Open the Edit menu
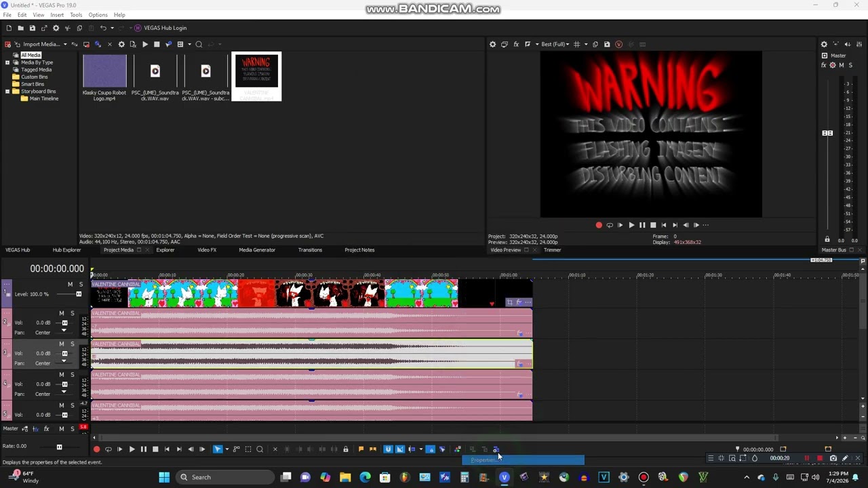 pyautogui.click(x=22, y=15)
